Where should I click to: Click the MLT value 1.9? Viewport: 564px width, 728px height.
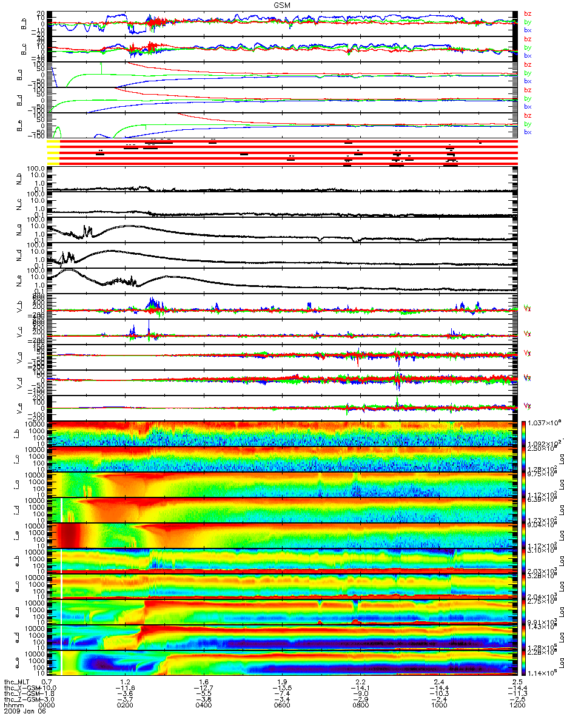point(283,682)
